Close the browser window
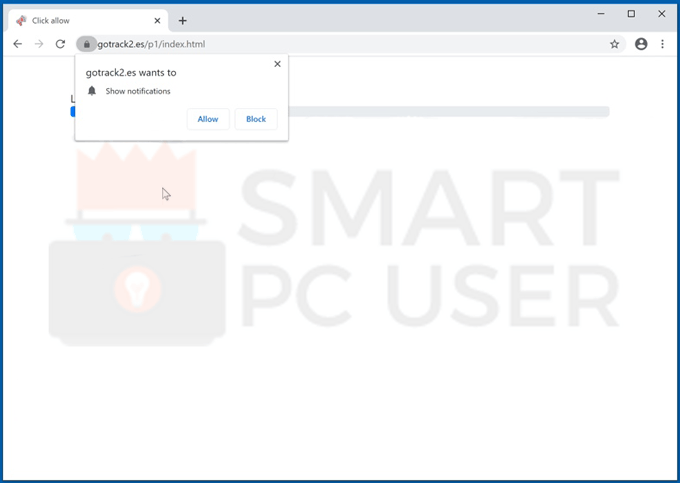 tap(662, 14)
